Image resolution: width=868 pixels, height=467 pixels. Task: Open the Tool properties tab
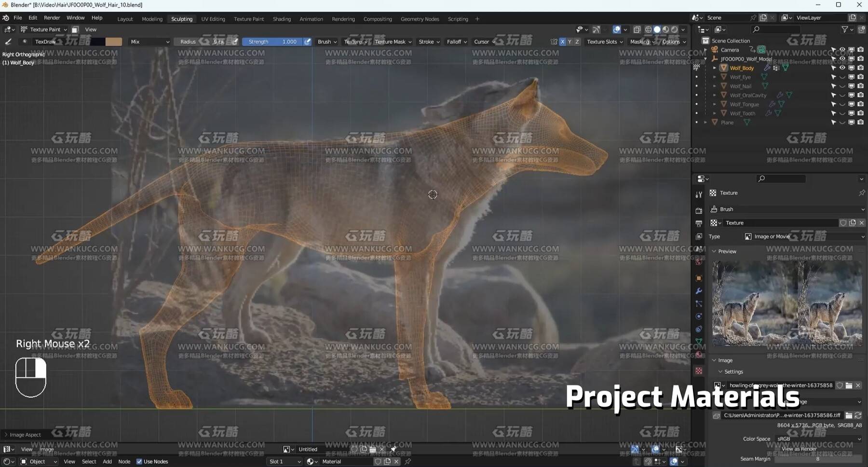[699, 194]
